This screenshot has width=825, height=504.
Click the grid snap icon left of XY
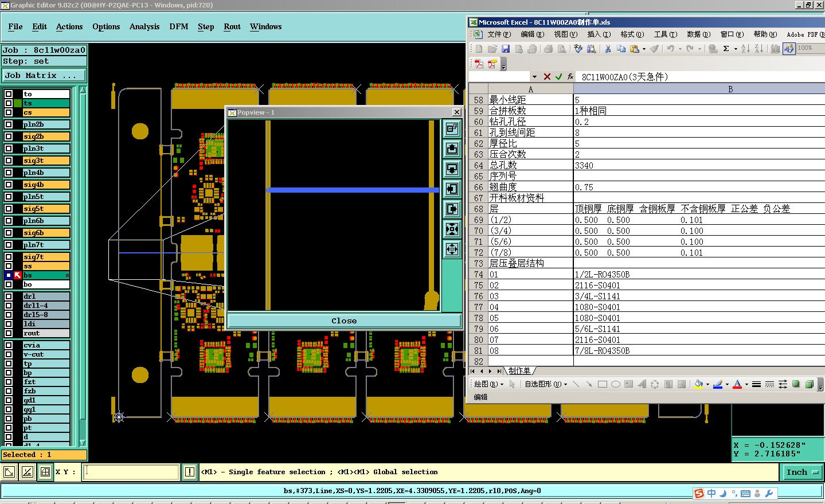(45, 472)
